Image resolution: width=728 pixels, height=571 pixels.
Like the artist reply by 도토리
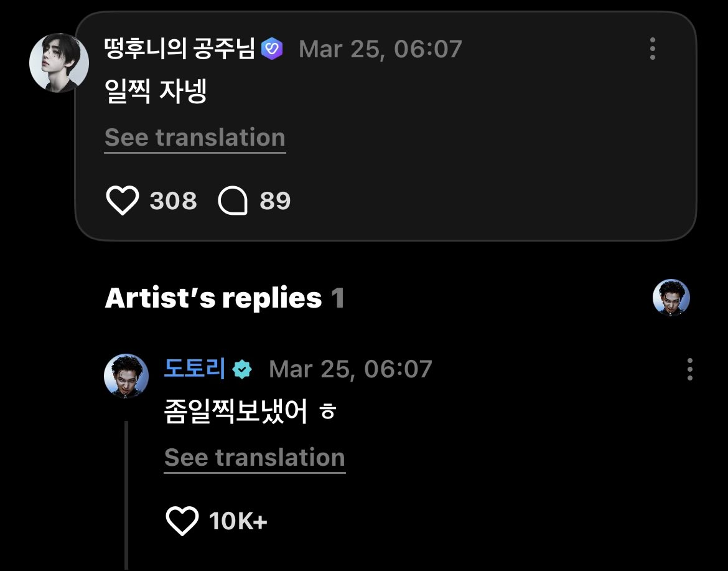[x=182, y=521]
